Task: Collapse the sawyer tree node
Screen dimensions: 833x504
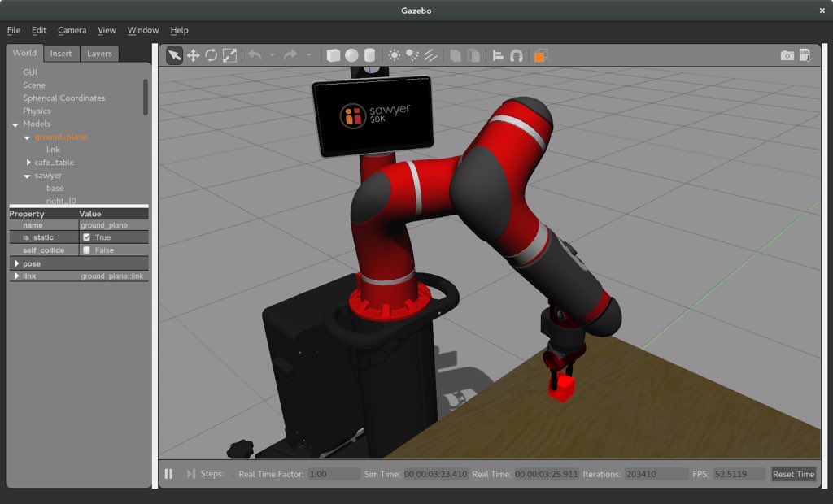Action: point(27,176)
